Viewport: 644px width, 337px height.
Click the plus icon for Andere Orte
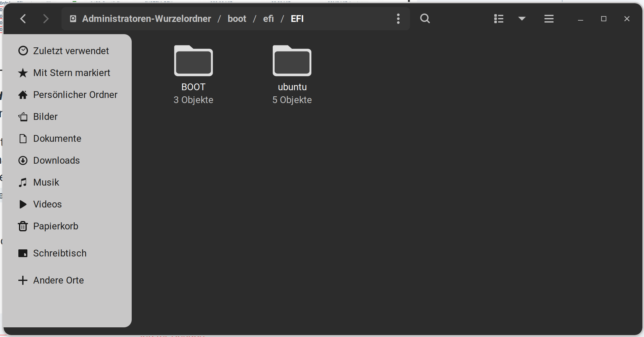click(x=23, y=280)
